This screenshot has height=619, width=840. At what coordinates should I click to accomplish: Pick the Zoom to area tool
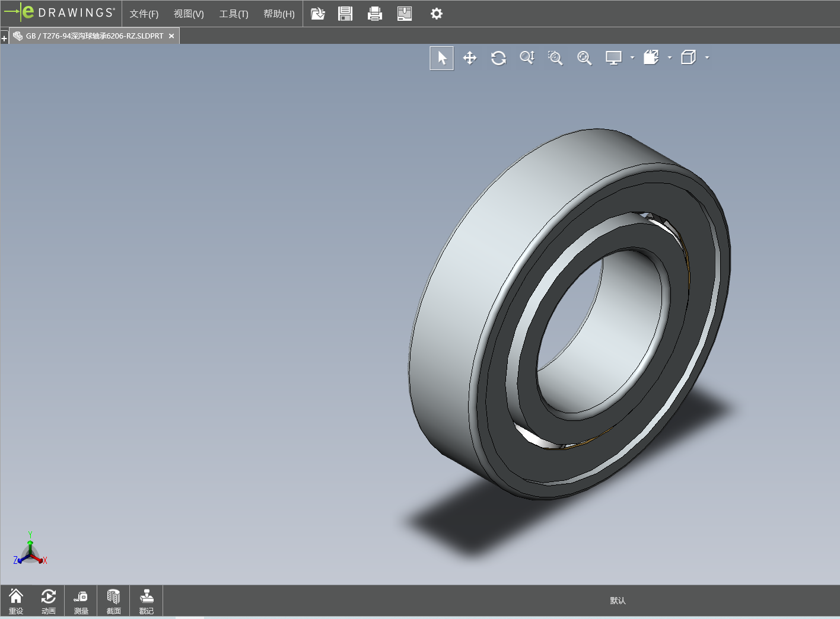coord(555,58)
